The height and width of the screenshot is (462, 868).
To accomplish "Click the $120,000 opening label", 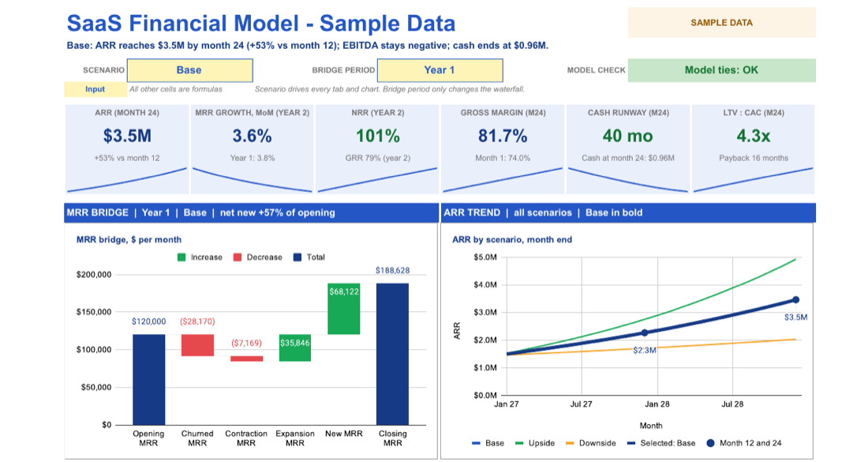I will tap(149, 321).
